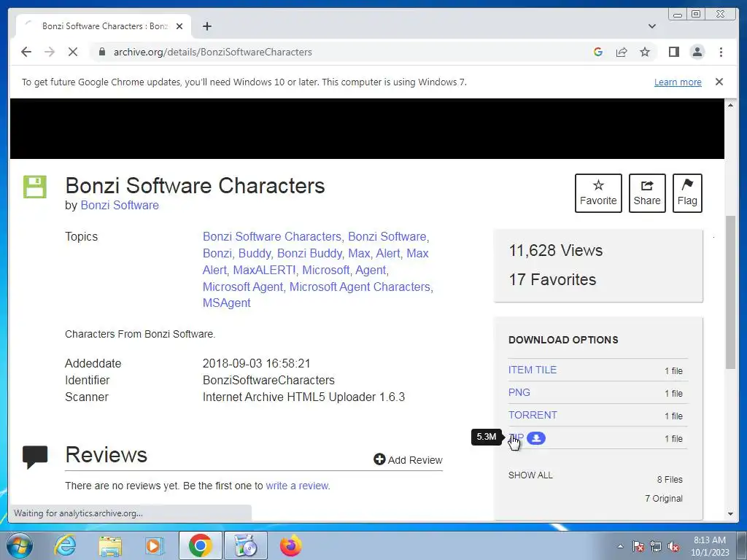Open the write a review link
The width and height of the screenshot is (747, 560).
pyautogui.click(x=298, y=486)
